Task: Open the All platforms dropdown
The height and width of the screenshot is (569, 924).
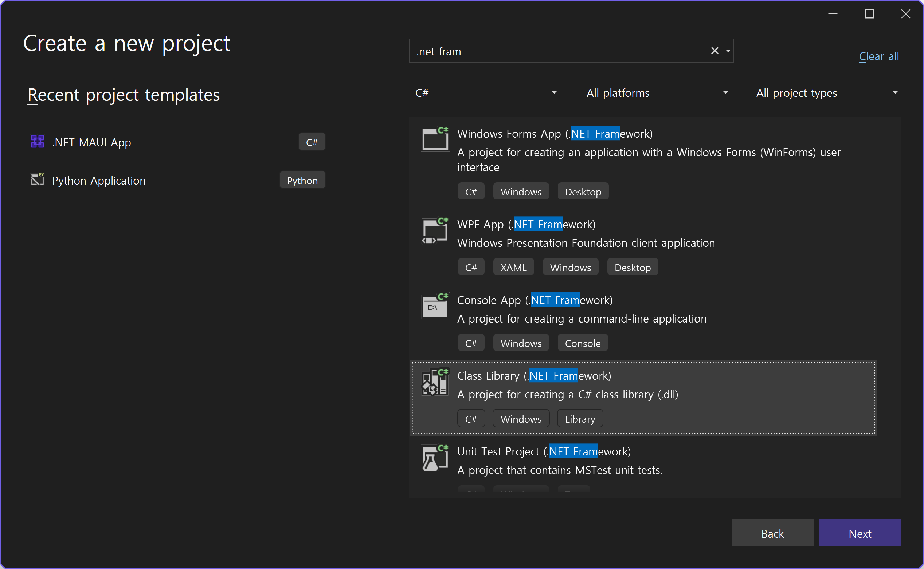Action: tap(657, 93)
